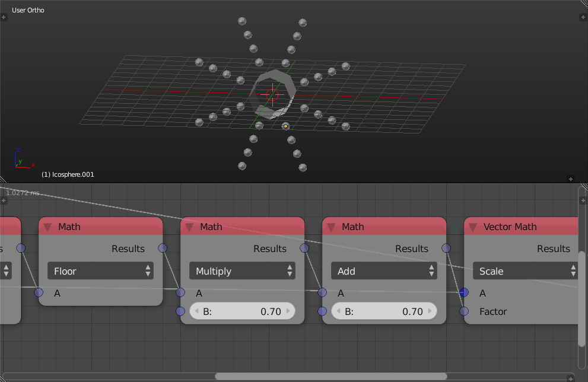Screen dimensions: 588x382
Task: Open the Add node's operation dropdown
Action: [x=384, y=270]
